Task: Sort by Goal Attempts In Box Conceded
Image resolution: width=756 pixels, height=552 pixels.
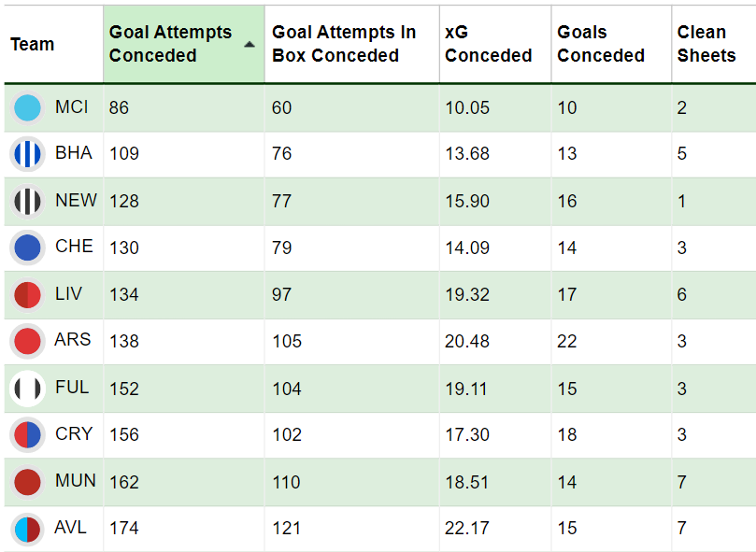Action: click(x=343, y=44)
